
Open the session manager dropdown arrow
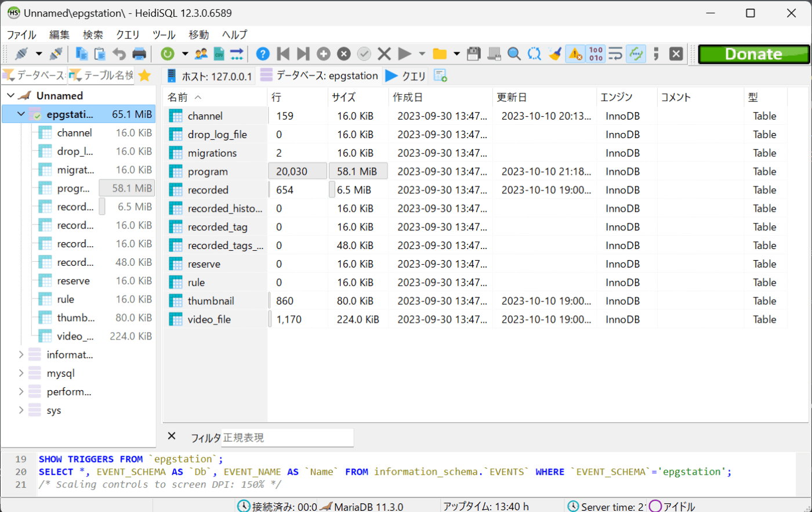39,54
